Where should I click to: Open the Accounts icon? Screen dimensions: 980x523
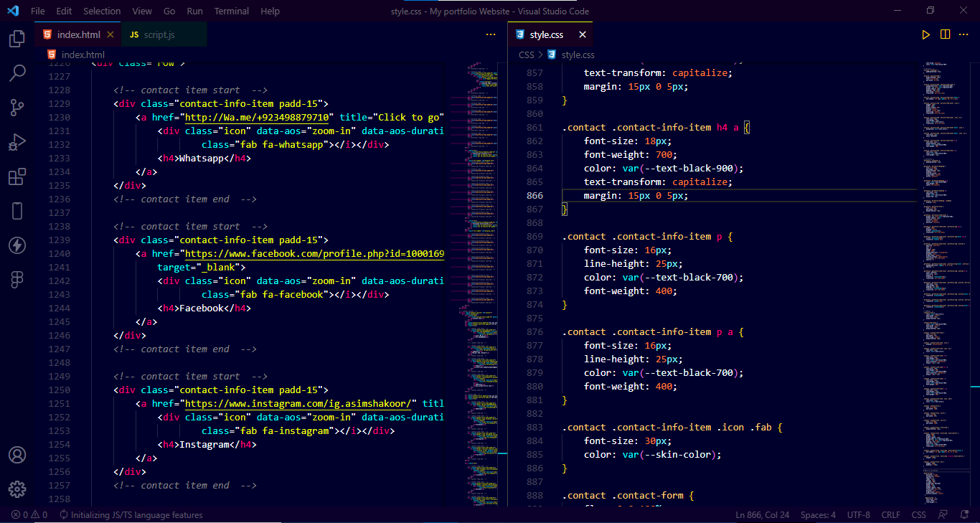click(17, 454)
